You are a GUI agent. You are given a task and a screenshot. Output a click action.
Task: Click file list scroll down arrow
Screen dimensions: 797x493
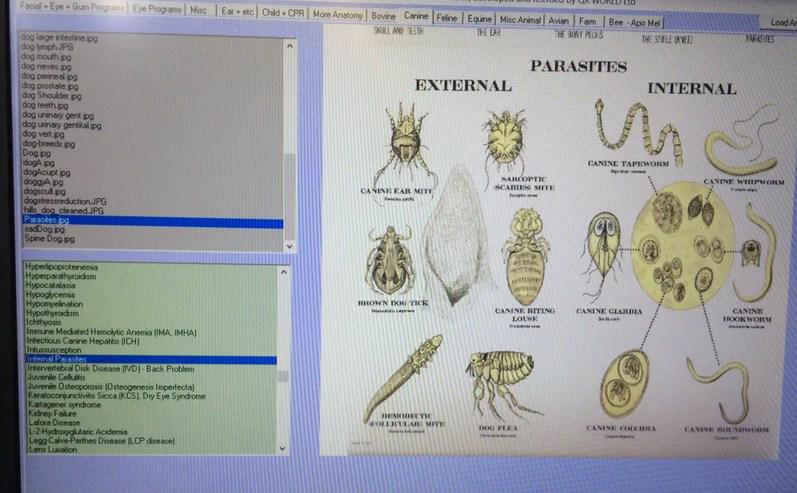pyautogui.click(x=290, y=244)
